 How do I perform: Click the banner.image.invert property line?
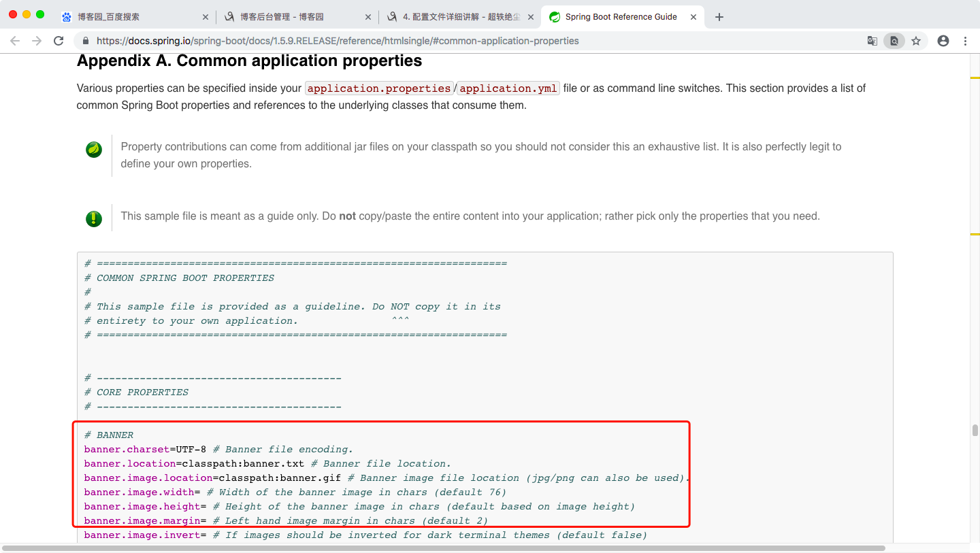click(365, 535)
